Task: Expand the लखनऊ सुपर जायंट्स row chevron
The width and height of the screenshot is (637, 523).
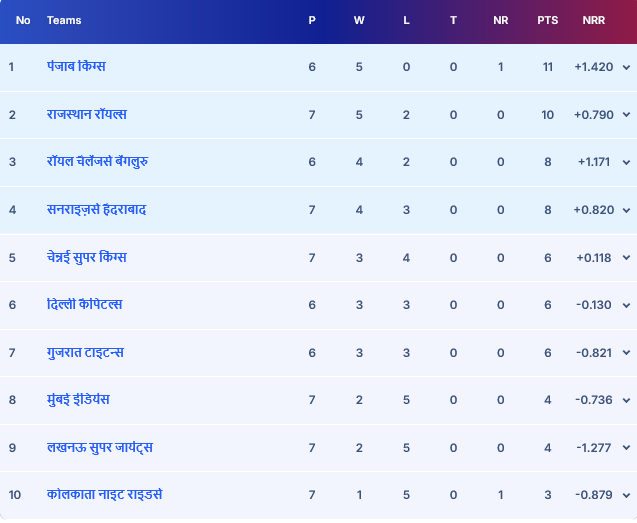Action: point(626,448)
